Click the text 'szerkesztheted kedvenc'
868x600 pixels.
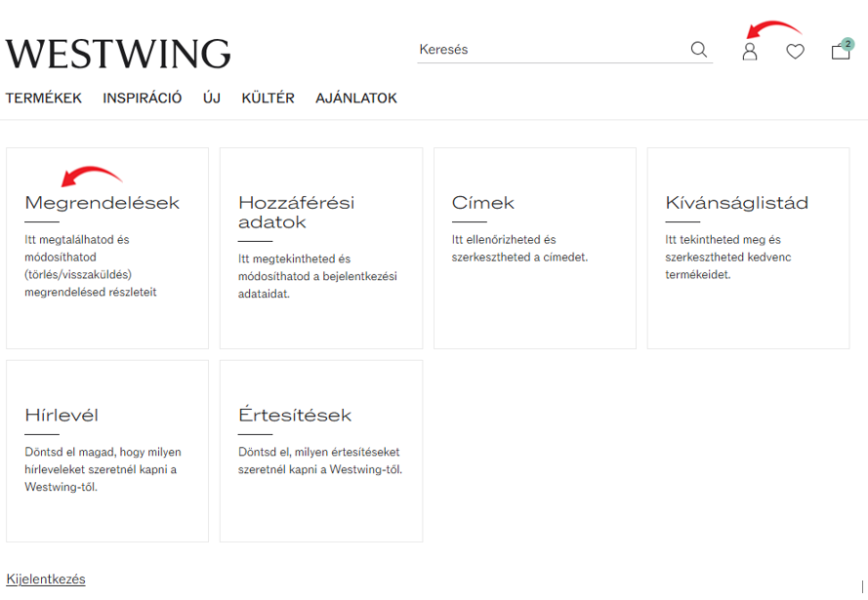click(x=728, y=257)
